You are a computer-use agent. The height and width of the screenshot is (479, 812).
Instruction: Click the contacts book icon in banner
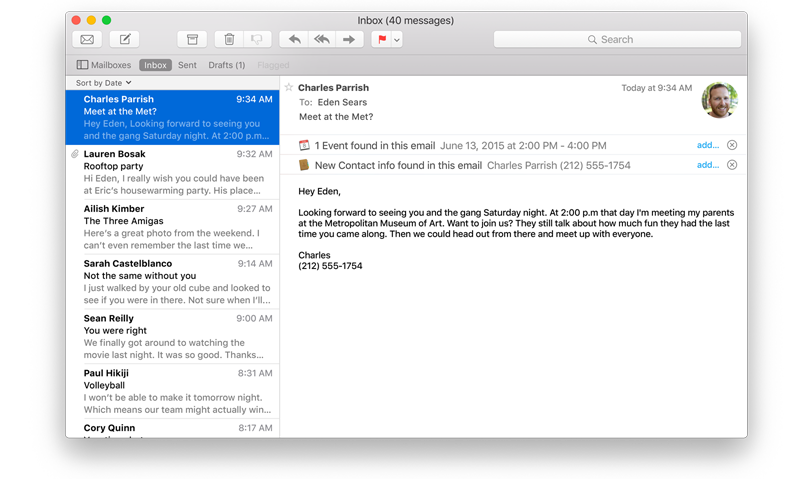(304, 165)
